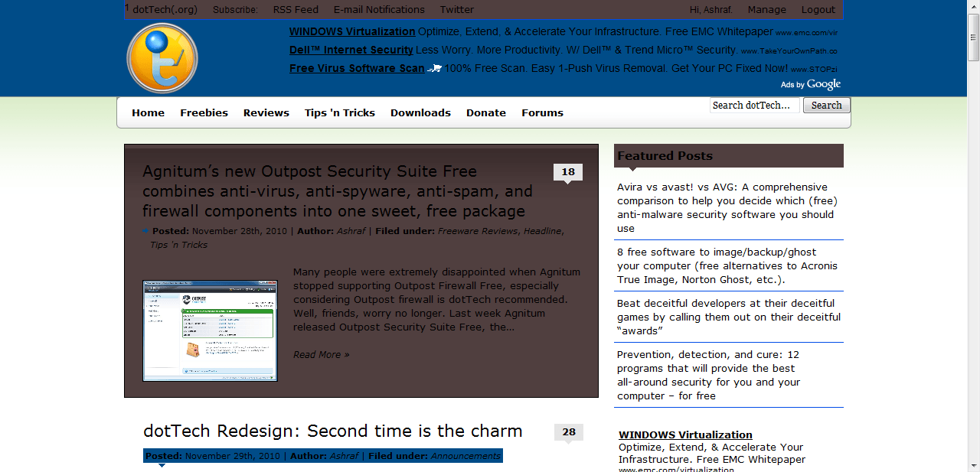Open the Downloads menu item
The image size is (980, 472).
(420, 112)
